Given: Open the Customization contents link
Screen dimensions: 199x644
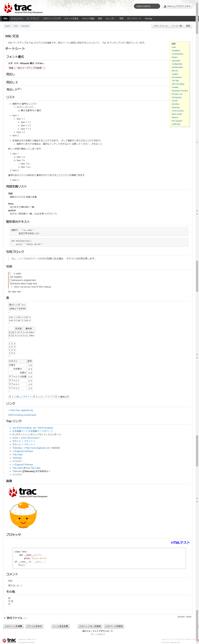Looking at the screenshot, I should pyautogui.click(x=177, y=54).
